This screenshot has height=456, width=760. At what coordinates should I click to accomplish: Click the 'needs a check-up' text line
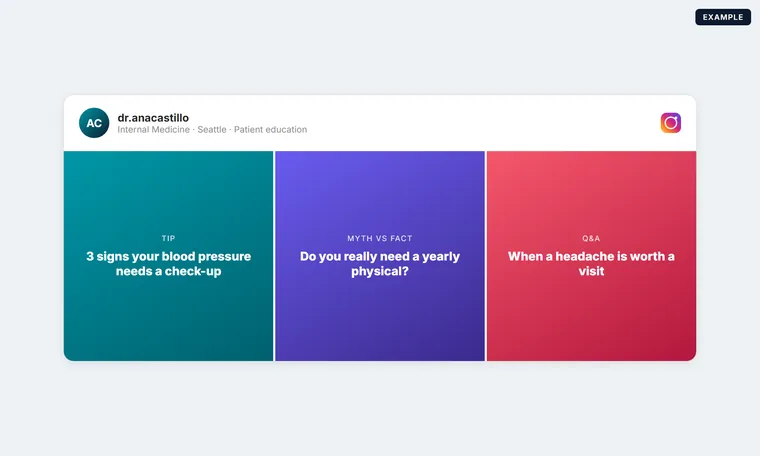pos(168,271)
